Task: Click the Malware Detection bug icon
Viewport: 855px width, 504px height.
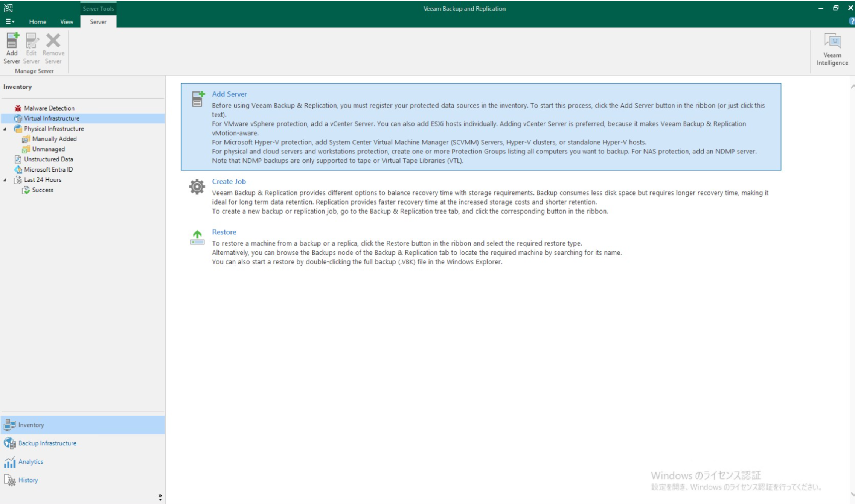Action: [18, 108]
